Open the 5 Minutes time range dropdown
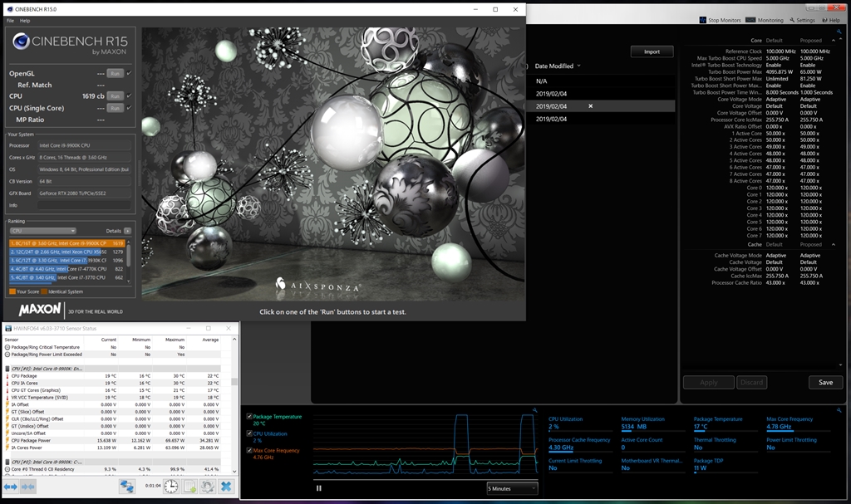Viewport: 851px width, 504px height. point(512,488)
